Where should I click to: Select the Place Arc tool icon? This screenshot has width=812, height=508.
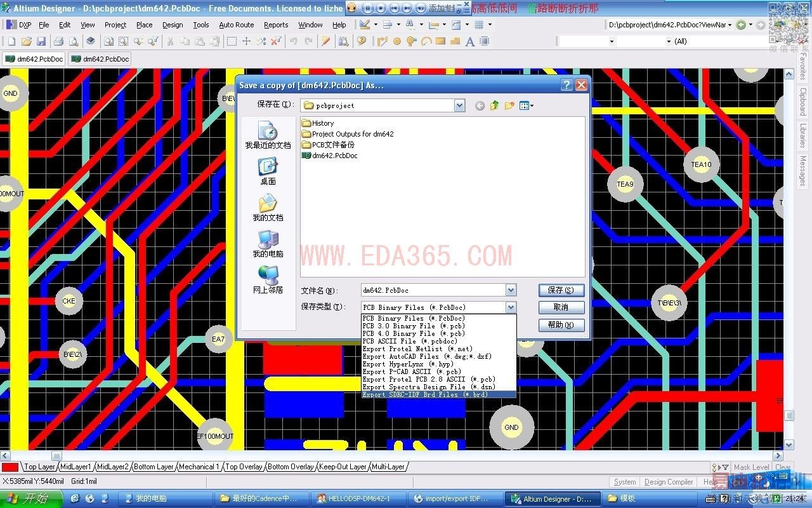[x=426, y=41]
